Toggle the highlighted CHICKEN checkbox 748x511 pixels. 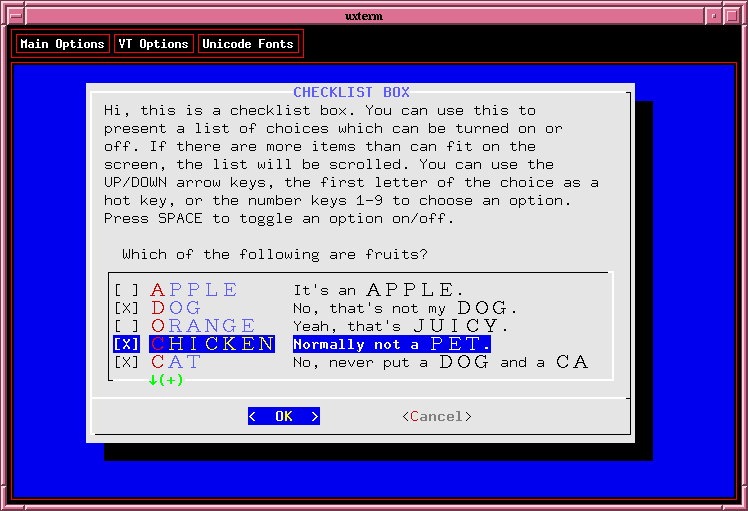[x=127, y=344]
